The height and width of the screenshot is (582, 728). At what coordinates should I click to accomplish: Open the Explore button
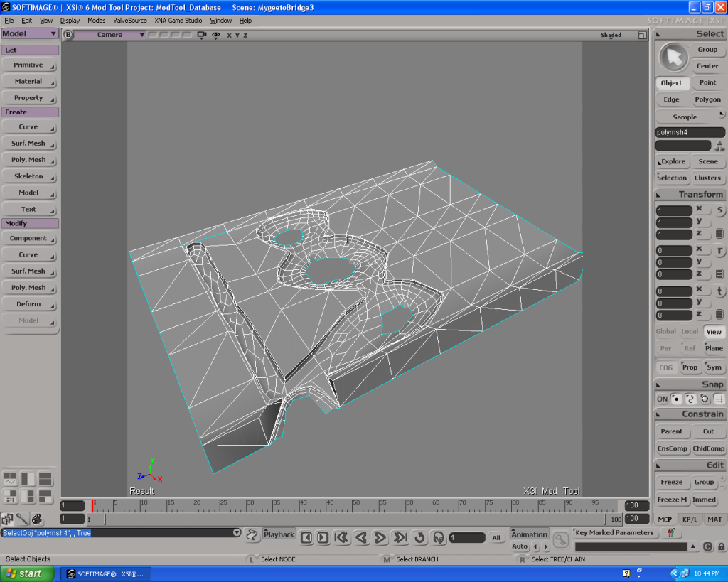tap(671, 161)
